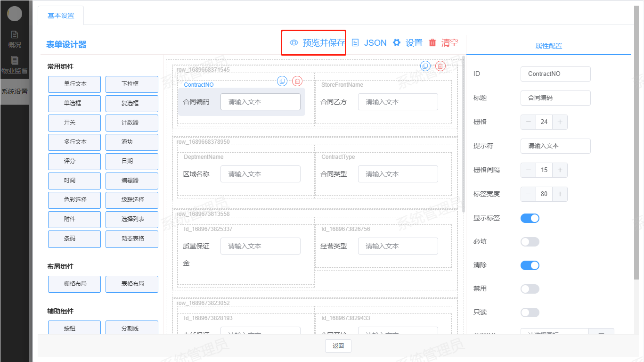
Task: Increase 栅格间隔 with the plus stepper
Action: click(560, 170)
